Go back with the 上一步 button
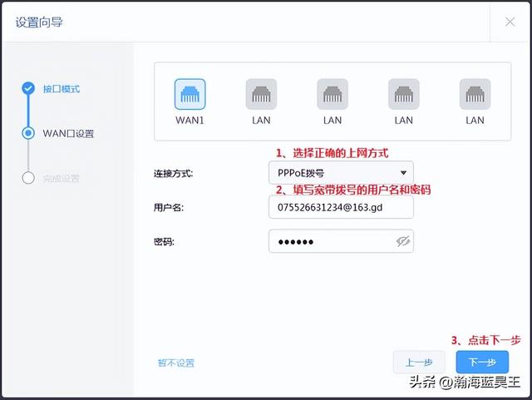This screenshot has width=532, height=400. tap(419, 363)
